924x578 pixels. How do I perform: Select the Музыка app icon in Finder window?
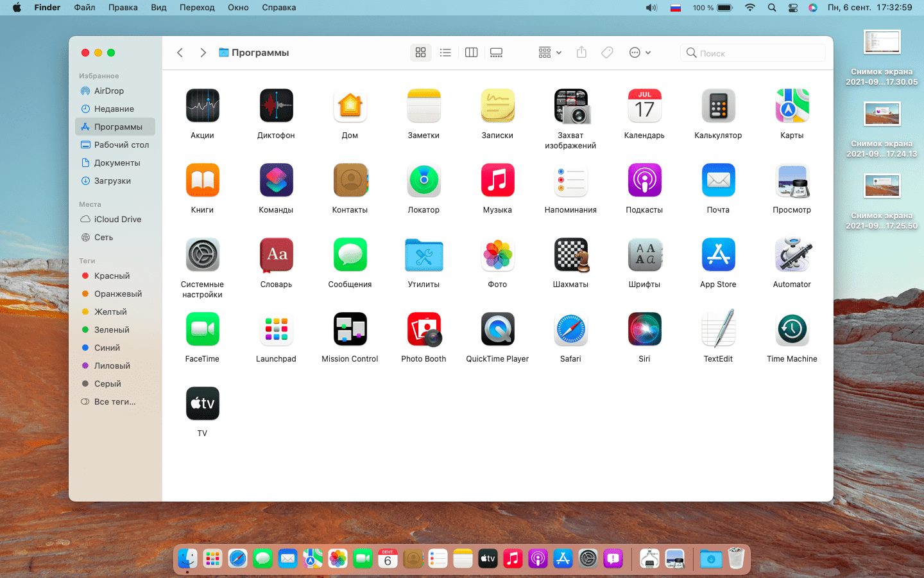[497, 180]
